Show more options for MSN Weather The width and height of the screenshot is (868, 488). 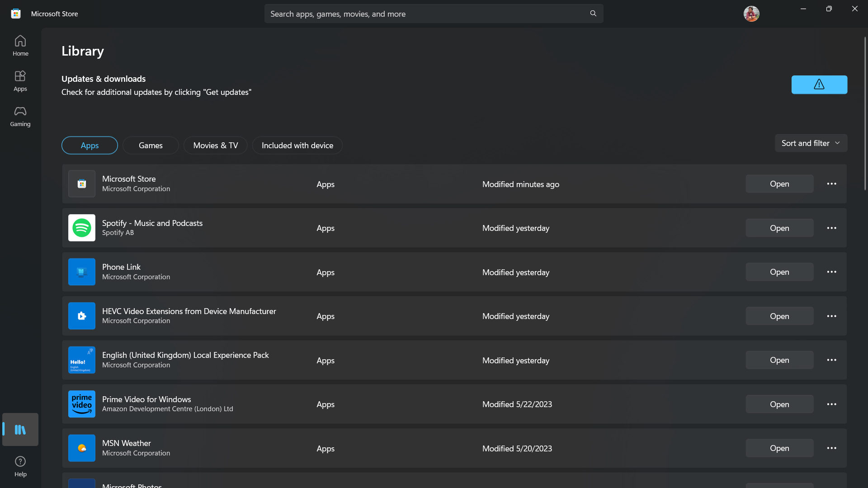832,448
